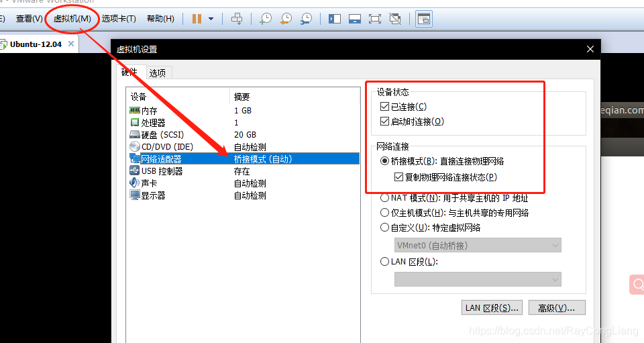This screenshot has width=644, height=343.
Task: Open the 选项卡(T) menu
Action: pyautogui.click(x=119, y=19)
